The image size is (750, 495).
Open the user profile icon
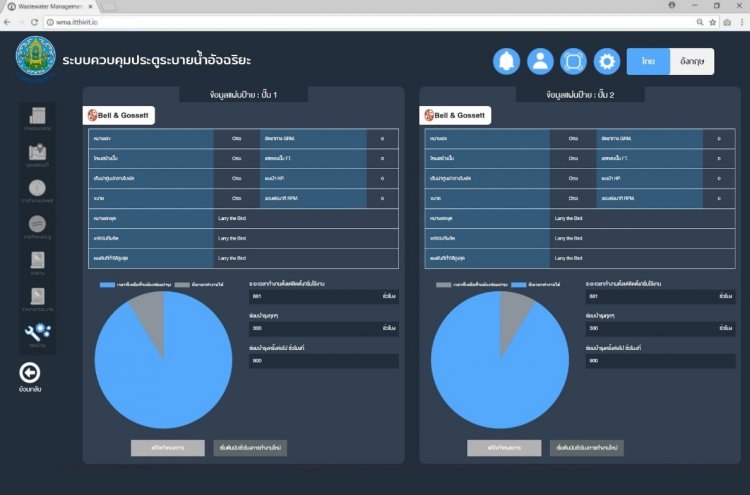pyautogui.click(x=540, y=61)
